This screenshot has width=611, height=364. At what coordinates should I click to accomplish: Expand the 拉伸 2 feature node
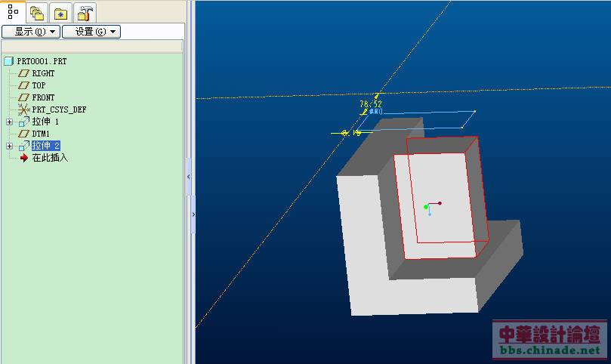coord(9,147)
